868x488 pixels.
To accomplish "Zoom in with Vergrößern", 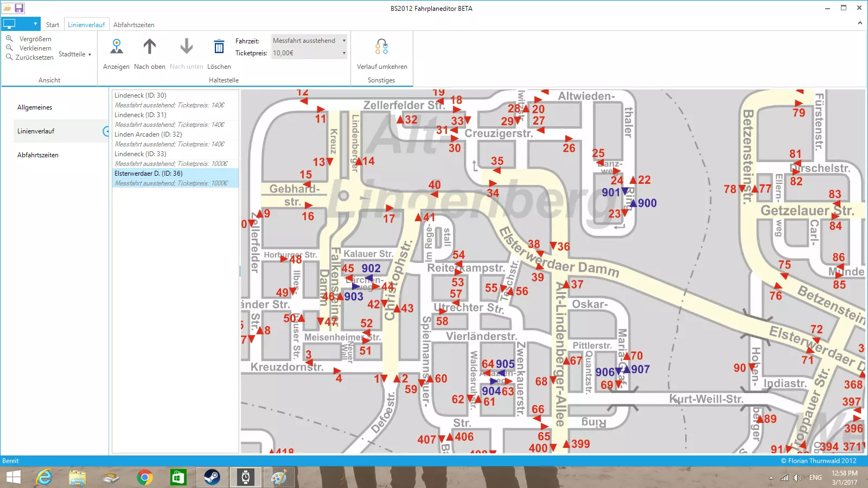I will tap(29, 39).
